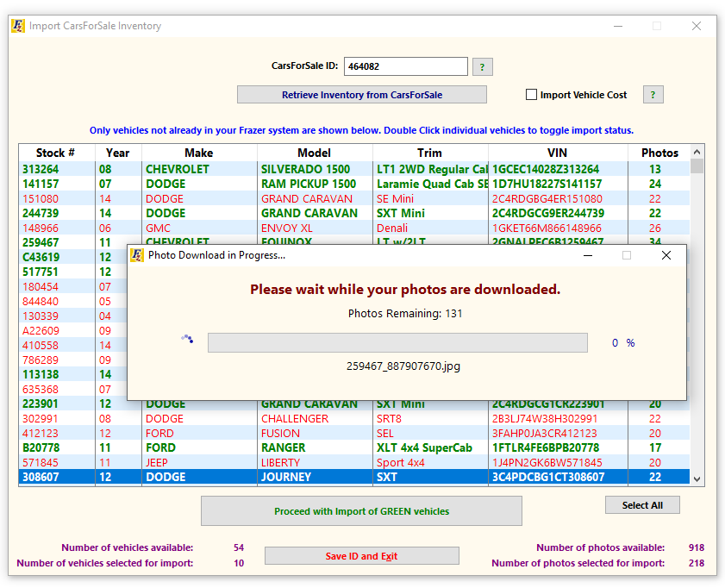
Task: Click file name 259467_887907670.jpg
Action: click(403, 366)
